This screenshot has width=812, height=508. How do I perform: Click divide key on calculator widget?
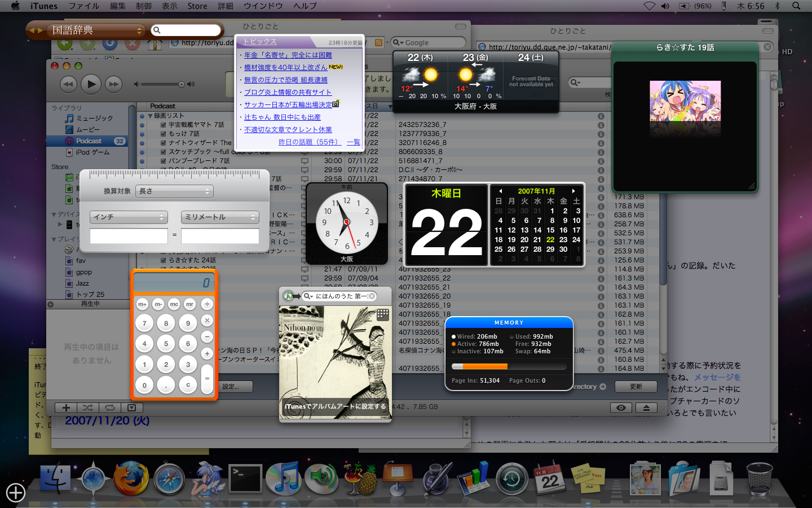pyautogui.click(x=207, y=304)
